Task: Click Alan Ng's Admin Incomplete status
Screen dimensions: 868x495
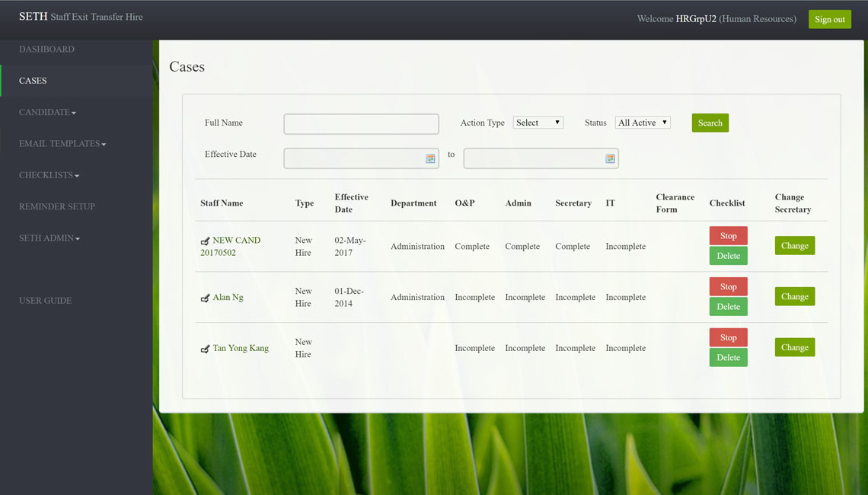Action: pyautogui.click(x=525, y=297)
